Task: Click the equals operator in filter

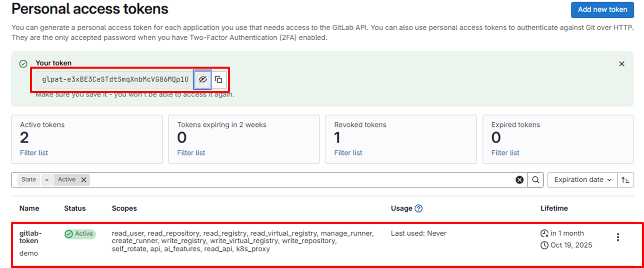Action: tap(47, 179)
